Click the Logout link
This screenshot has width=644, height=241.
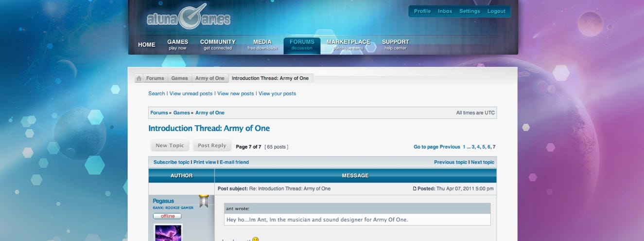tap(496, 11)
